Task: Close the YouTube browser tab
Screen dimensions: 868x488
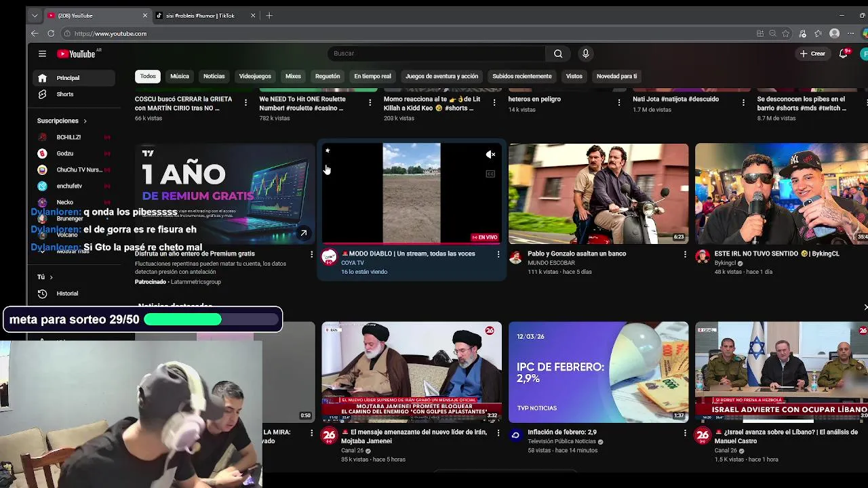Action: (x=144, y=16)
